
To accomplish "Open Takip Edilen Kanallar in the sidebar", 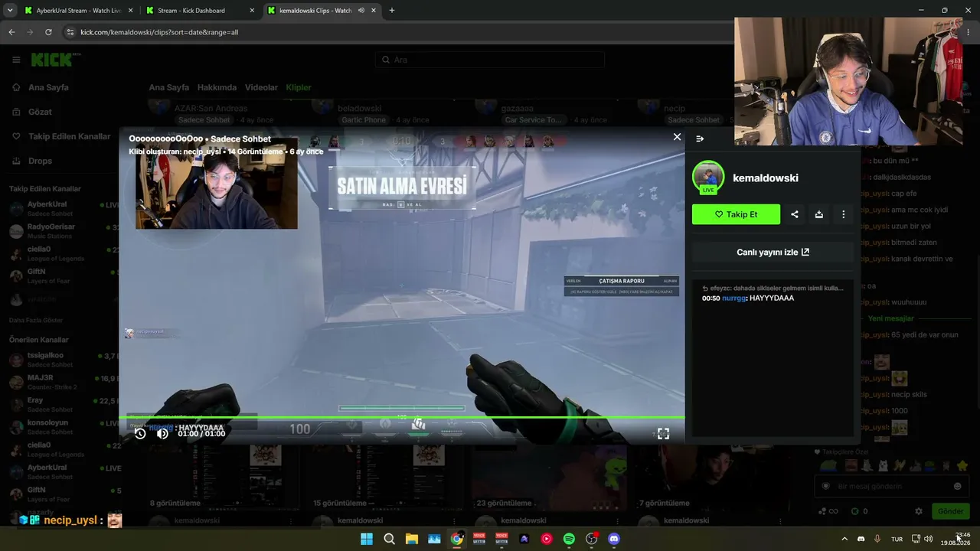I will tap(69, 136).
